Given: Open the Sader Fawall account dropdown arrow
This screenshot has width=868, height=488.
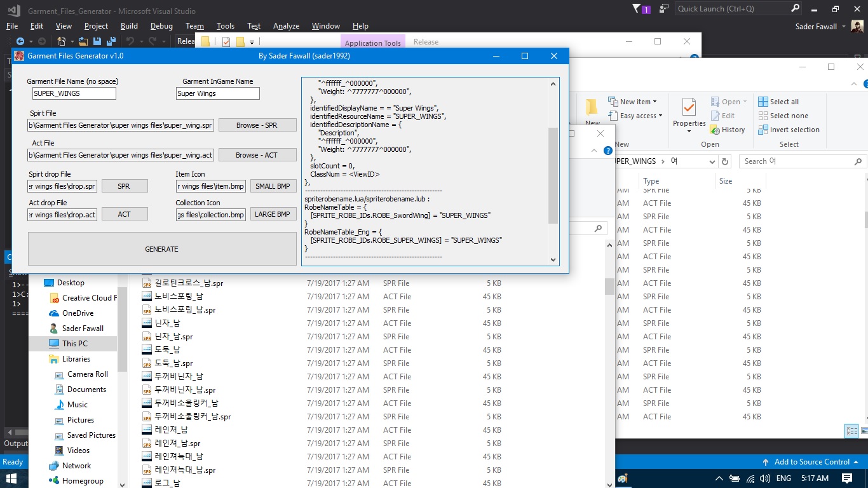Looking at the screenshot, I should click(844, 27).
